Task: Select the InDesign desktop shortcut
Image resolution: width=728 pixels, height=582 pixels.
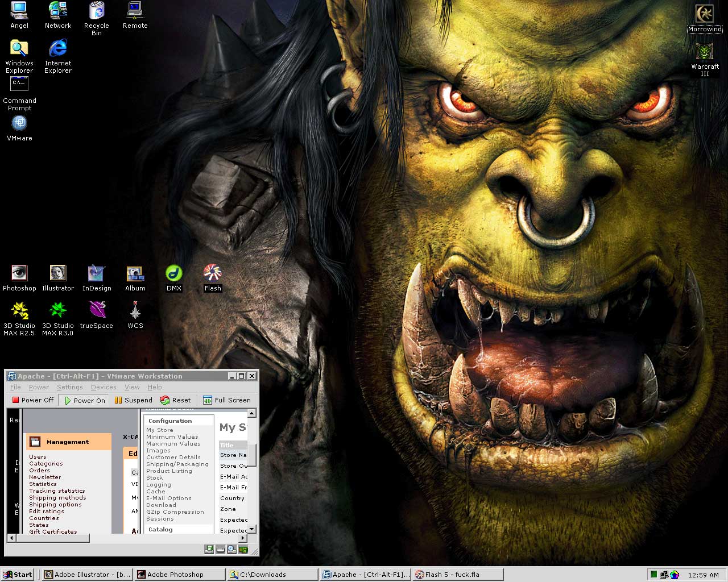Action: (x=97, y=278)
